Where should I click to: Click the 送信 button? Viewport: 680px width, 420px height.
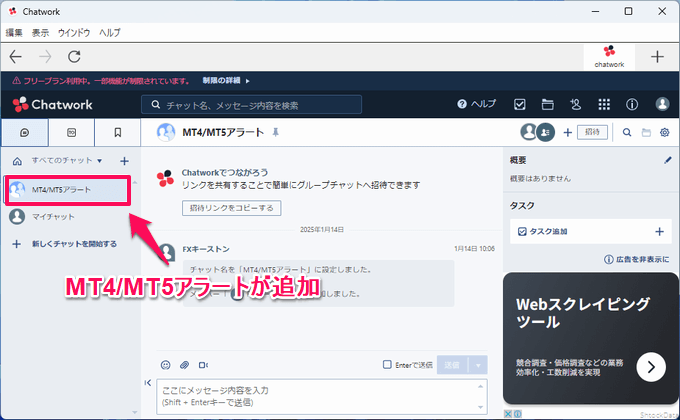[x=452, y=365]
